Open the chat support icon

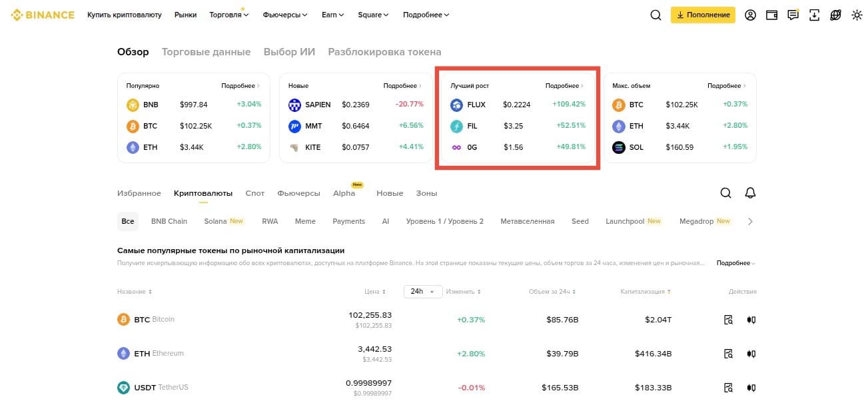click(x=793, y=15)
